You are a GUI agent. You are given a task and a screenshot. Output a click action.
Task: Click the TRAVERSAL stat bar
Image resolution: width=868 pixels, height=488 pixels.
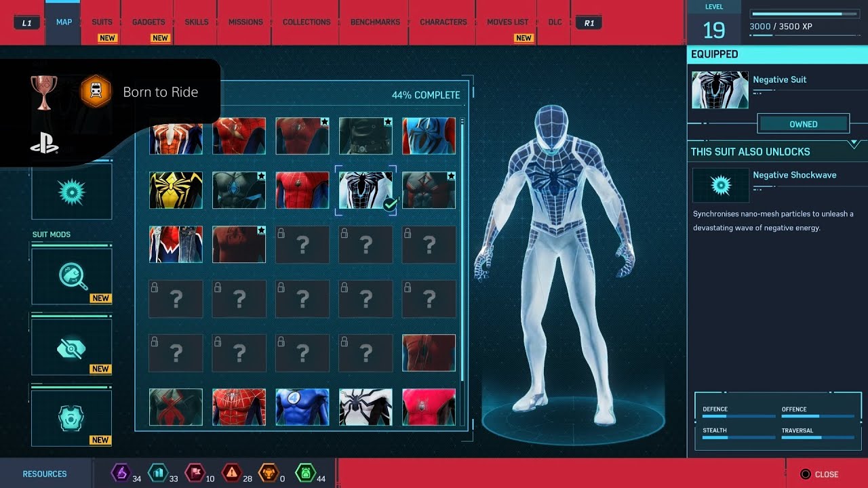click(818, 438)
